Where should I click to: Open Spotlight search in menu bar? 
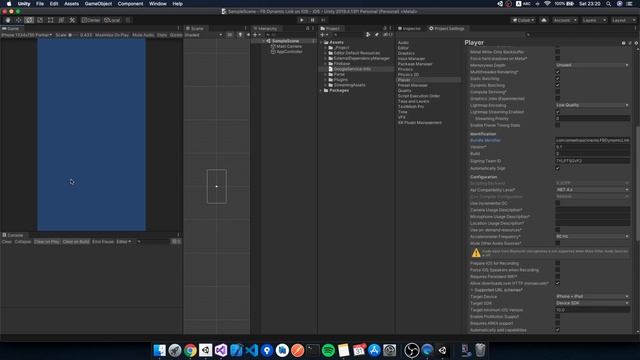point(609,4)
